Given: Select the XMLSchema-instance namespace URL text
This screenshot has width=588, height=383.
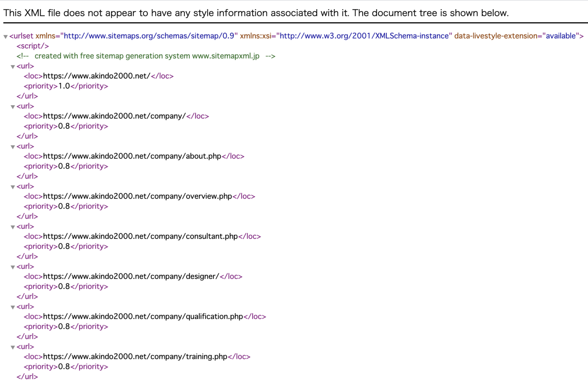Looking at the screenshot, I should [363, 36].
